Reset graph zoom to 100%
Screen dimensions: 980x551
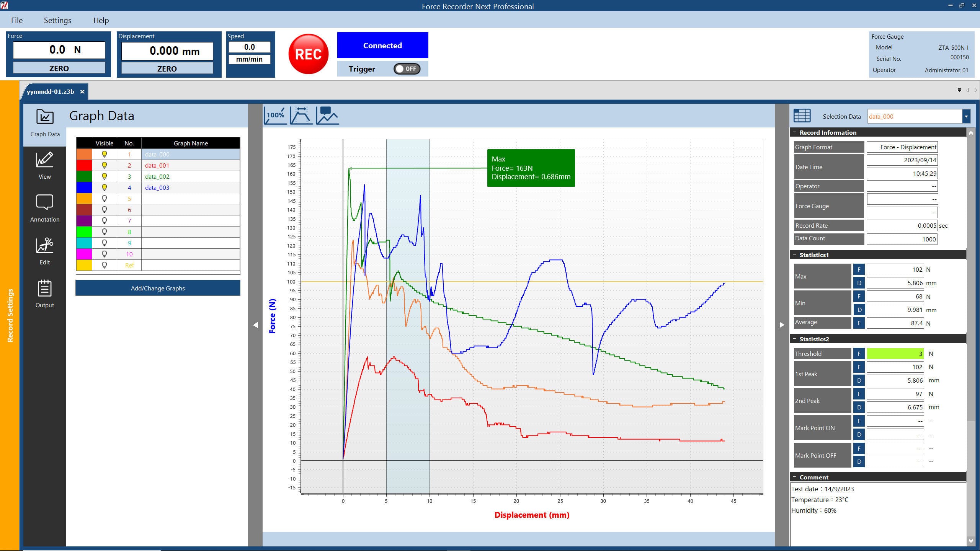coord(275,115)
